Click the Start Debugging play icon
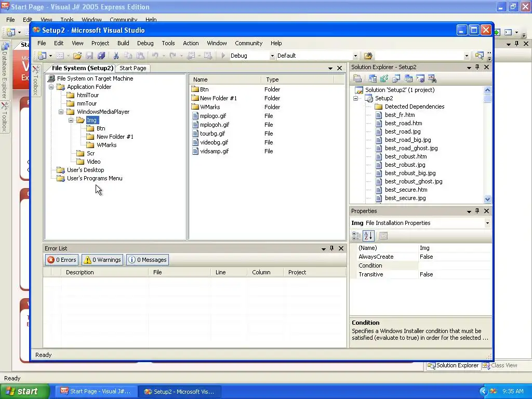This screenshot has width=532, height=399. tap(223, 56)
